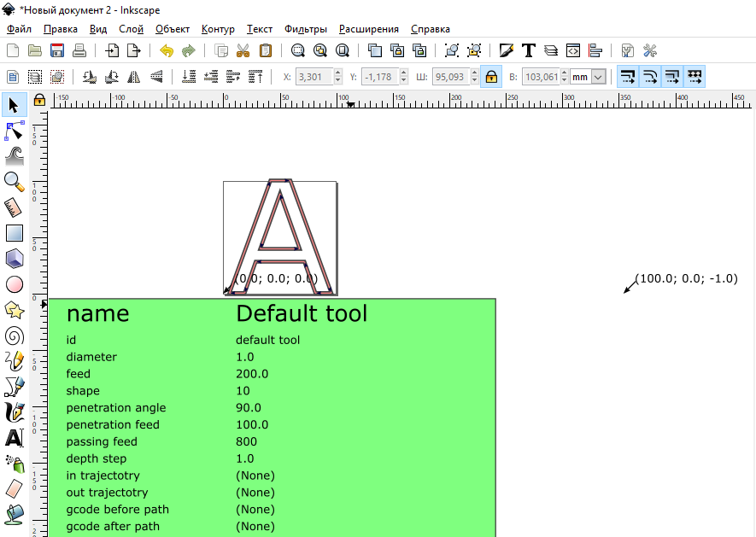Viewport: 756px width, 537px height.
Task: Group selected objects
Action: tap(452, 50)
